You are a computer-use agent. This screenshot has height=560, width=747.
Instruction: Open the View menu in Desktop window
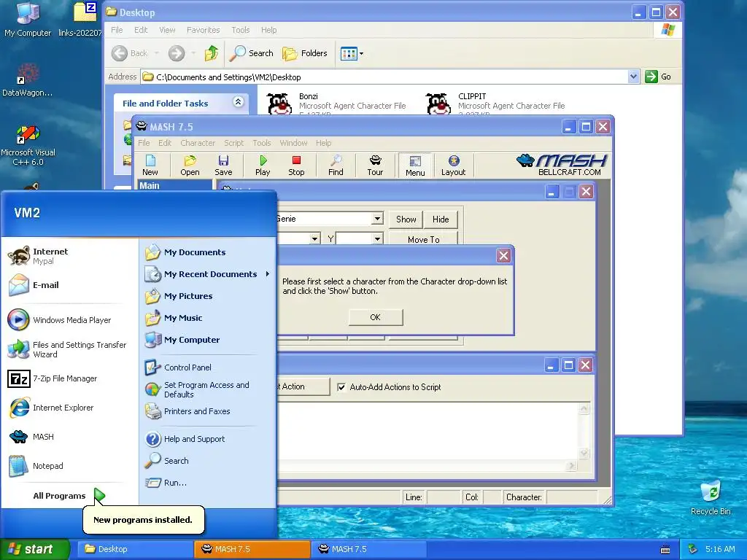(167, 30)
